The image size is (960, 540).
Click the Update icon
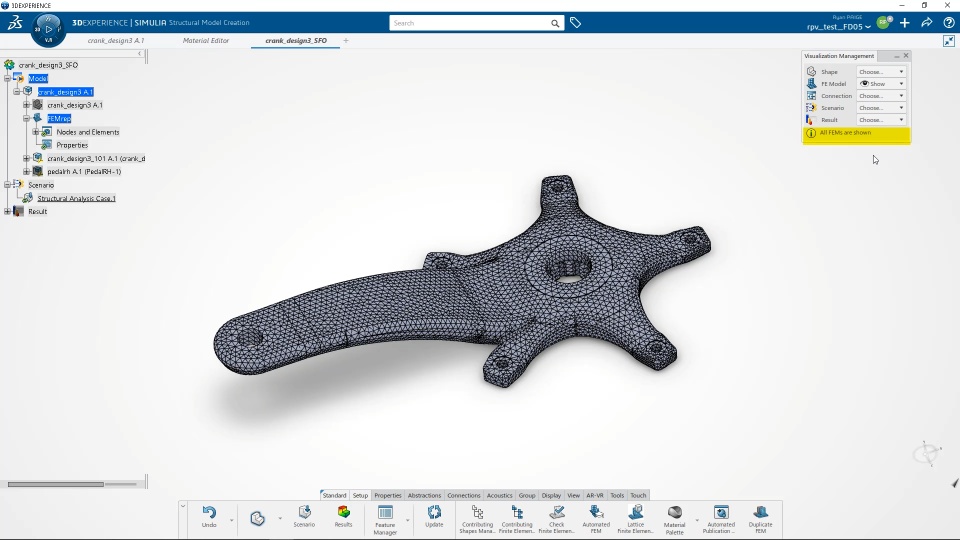coord(434,512)
